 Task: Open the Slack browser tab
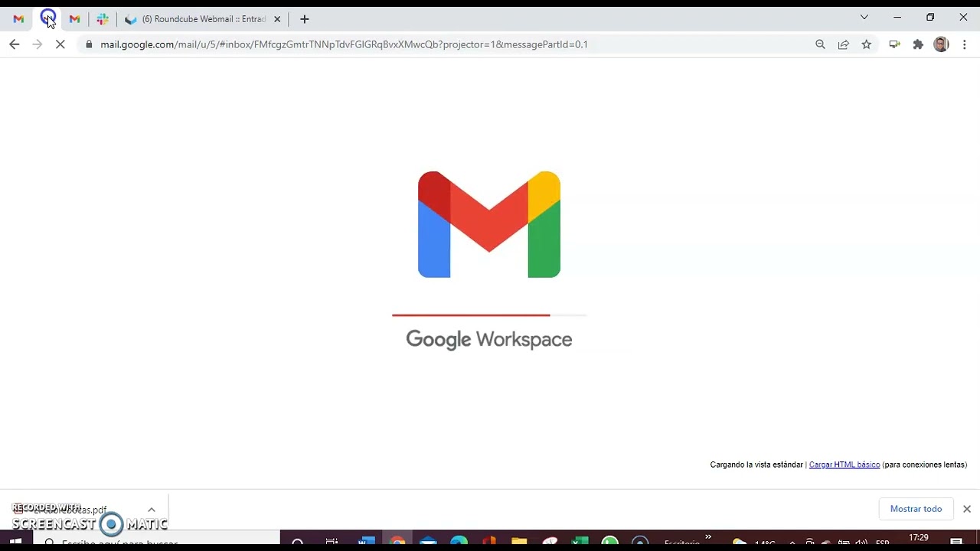(103, 19)
